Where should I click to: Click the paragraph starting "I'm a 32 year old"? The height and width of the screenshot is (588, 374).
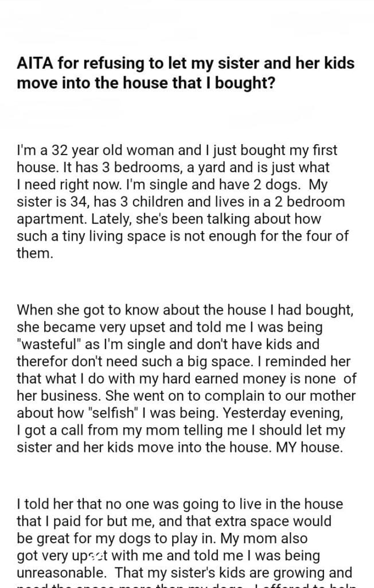[x=182, y=202]
